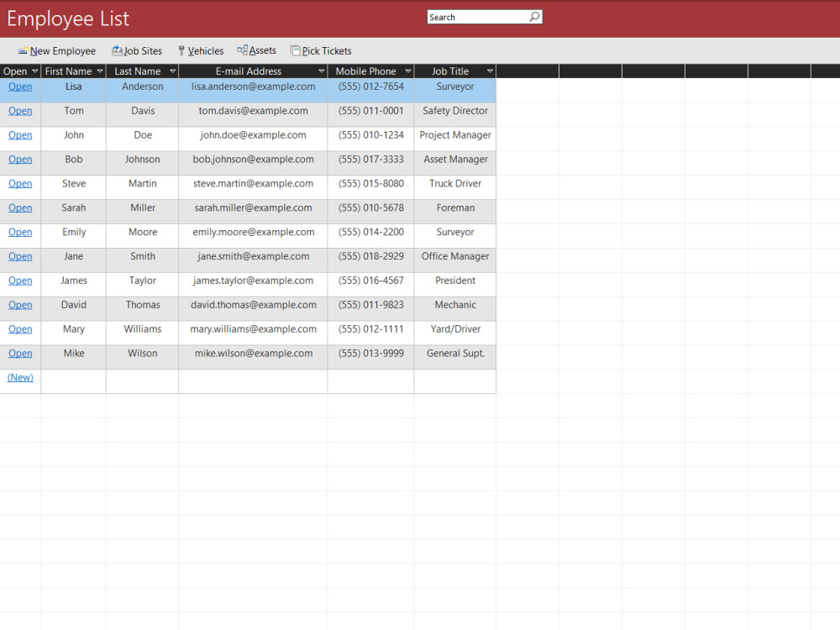Image resolution: width=840 pixels, height=630 pixels.
Task: Click the Job Sites briefcase icon
Action: click(x=117, y=51)
